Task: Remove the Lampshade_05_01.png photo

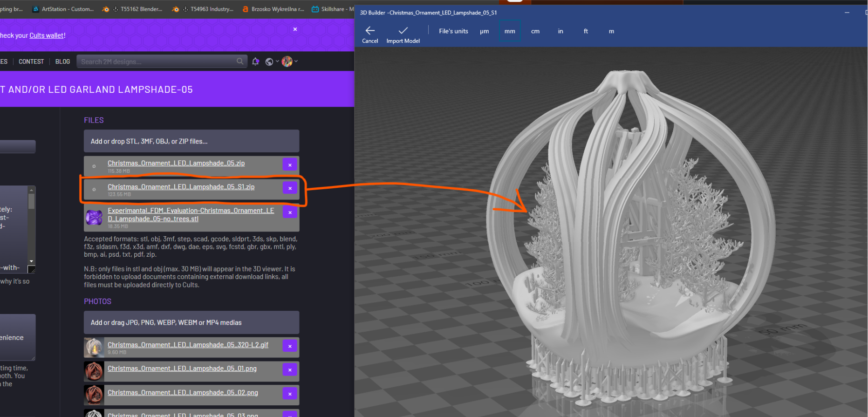Action: 290,370
